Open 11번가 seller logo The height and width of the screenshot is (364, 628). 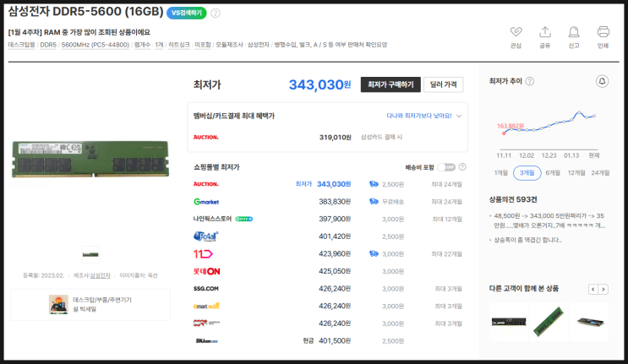[203, 254]
